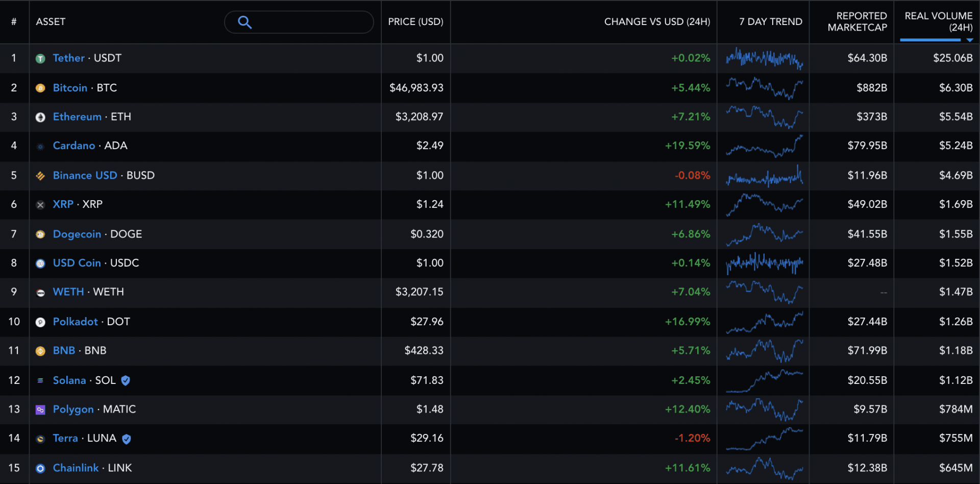The height and width of the screenshot is (484, 980).
Task: Open the Solana asset link
Action: tap(69, 380)
